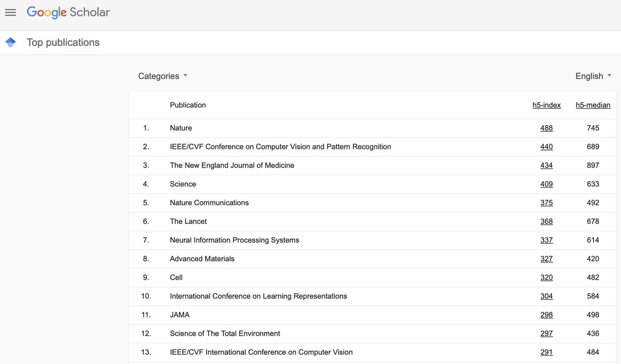Screen dimensions: 621x364
Task: Open the hamburger menu icon
Action: coord(10,12)
